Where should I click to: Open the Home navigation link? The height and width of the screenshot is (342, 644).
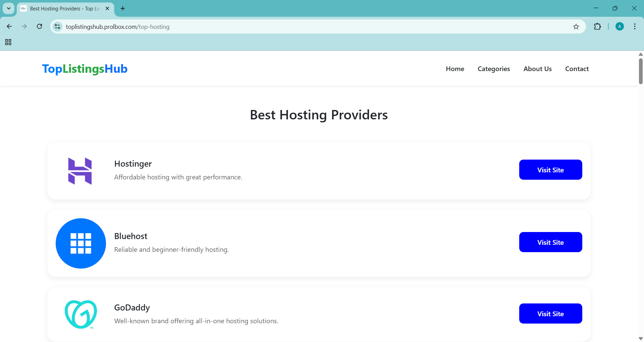pyautogui.click(x=455, y=69)
